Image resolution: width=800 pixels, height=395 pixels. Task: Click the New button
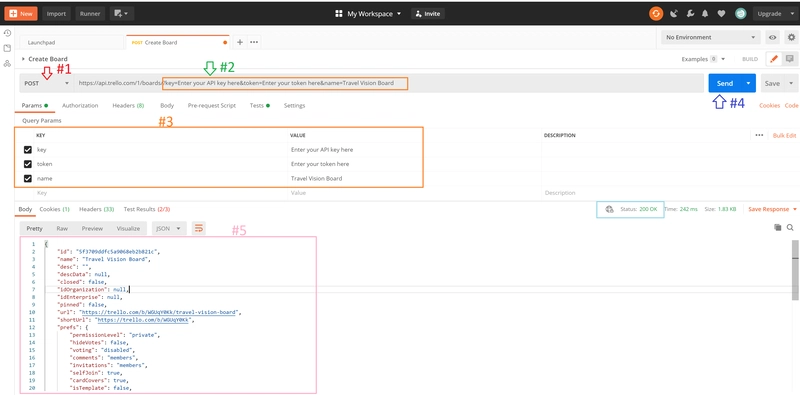21,14
